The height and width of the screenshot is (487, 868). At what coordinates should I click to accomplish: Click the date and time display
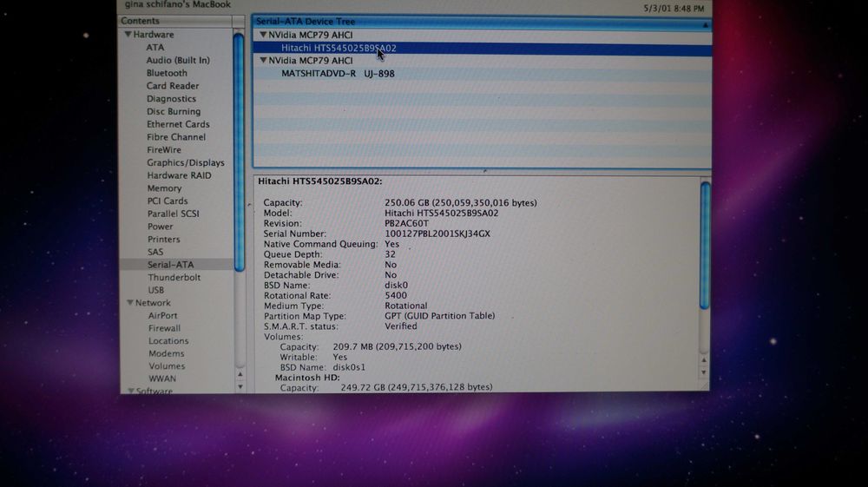tap(674, 9)
